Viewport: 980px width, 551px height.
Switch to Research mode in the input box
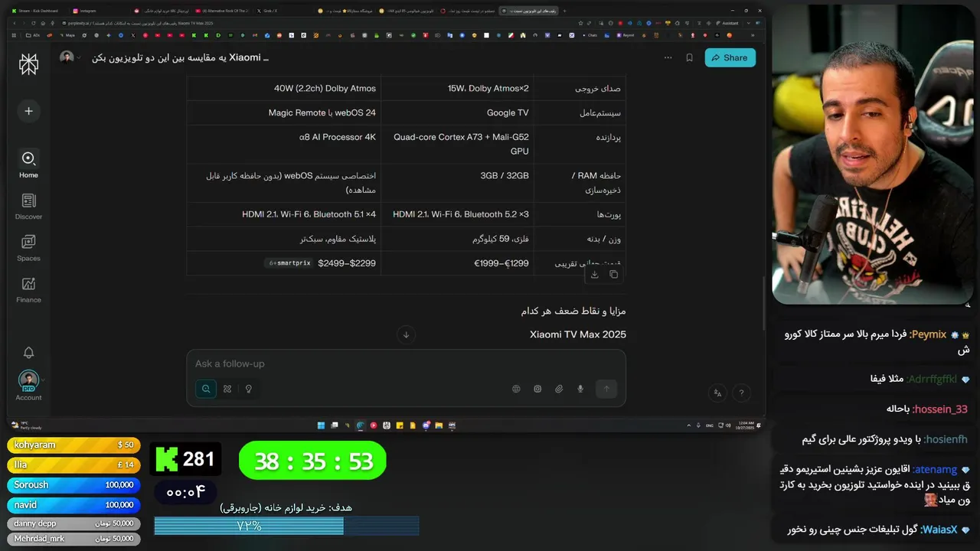(227, 389)
